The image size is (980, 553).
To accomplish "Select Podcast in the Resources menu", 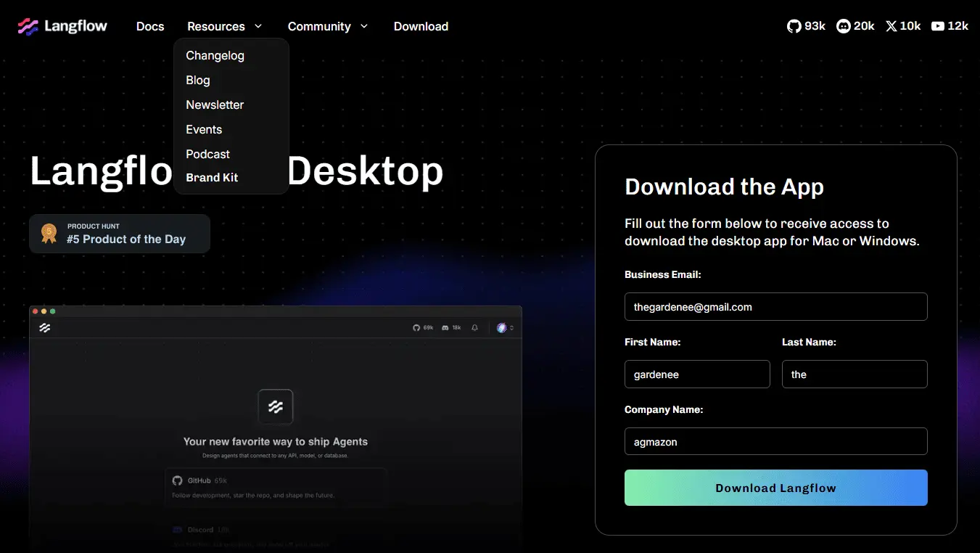I will pos(207,154).
